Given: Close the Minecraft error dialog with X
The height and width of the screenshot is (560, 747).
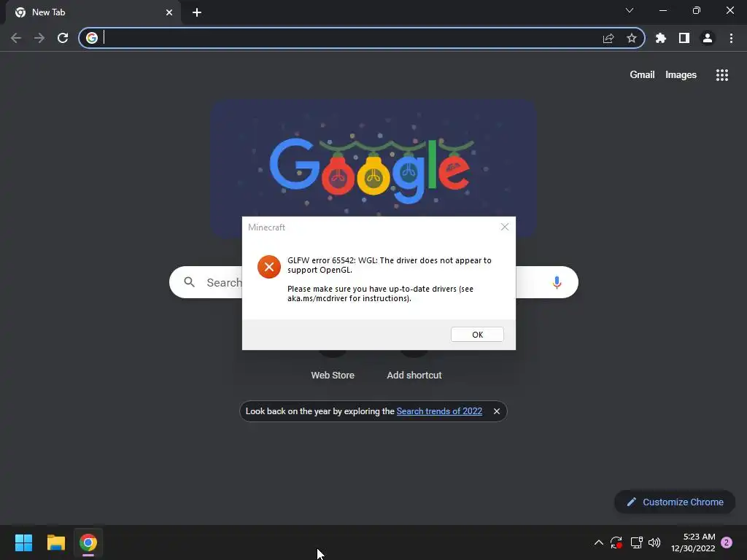Looking at the screenshot, I should (x=505, y=227).
